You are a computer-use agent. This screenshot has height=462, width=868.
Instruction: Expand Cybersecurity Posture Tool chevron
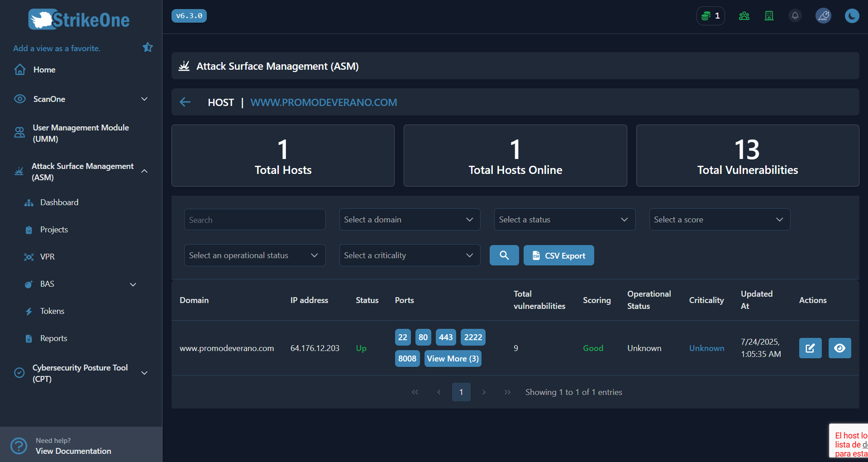tap(144, 373)
